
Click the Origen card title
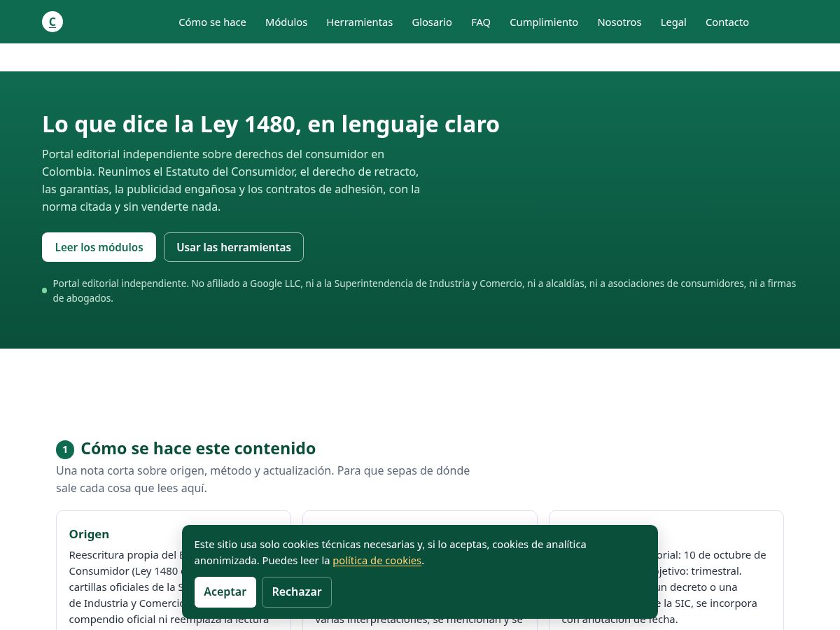point(89,534)
